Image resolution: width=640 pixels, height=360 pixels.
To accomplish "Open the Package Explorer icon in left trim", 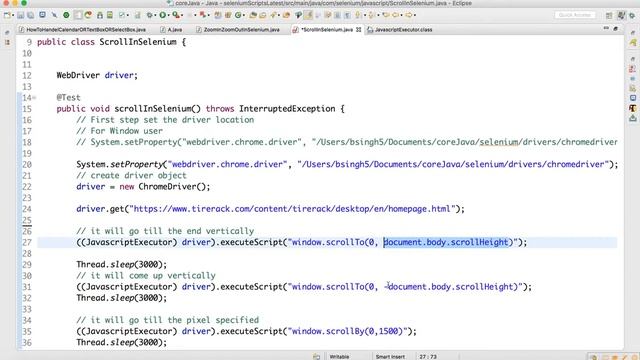I will (x=7, y=42).
